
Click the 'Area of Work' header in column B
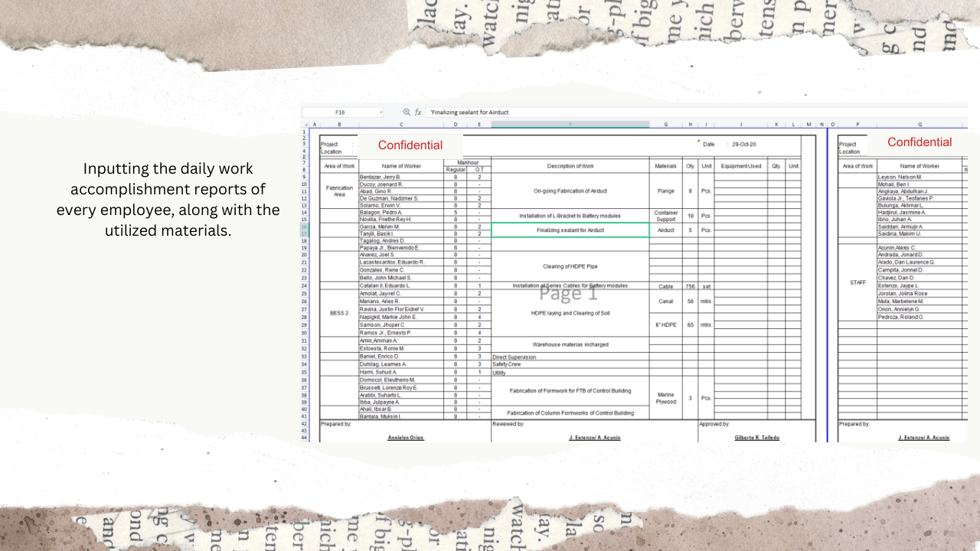click(x=339, y=166)
